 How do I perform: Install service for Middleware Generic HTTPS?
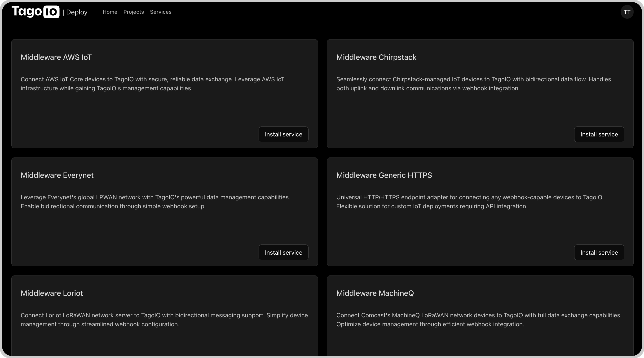pyautogui.click(x=599, y=252)
